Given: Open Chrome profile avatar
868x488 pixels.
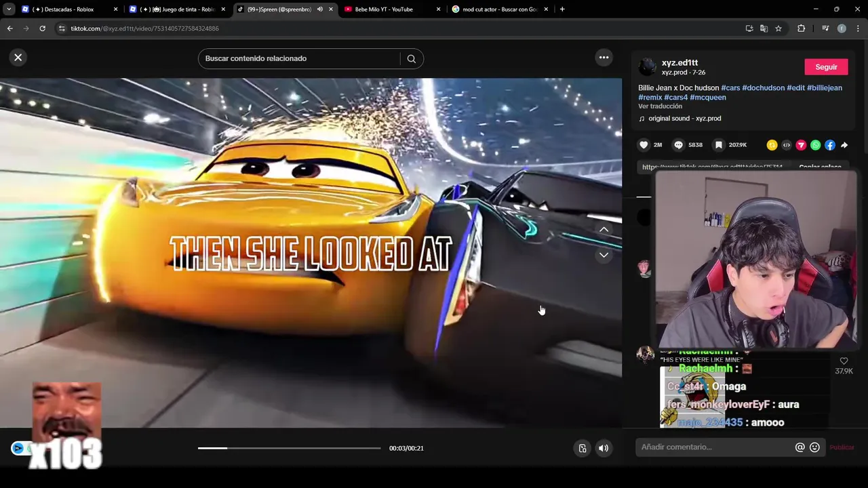Looking at the screenshot, I should tap(842, 28).
